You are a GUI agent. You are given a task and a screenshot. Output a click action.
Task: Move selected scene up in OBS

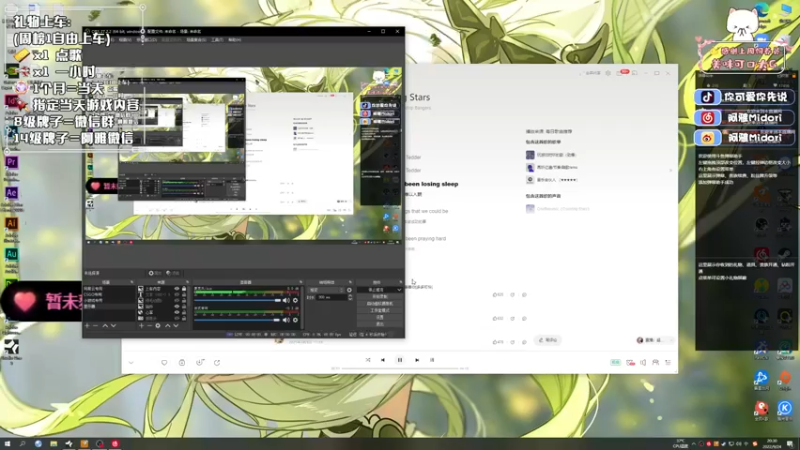coord(105,326)
